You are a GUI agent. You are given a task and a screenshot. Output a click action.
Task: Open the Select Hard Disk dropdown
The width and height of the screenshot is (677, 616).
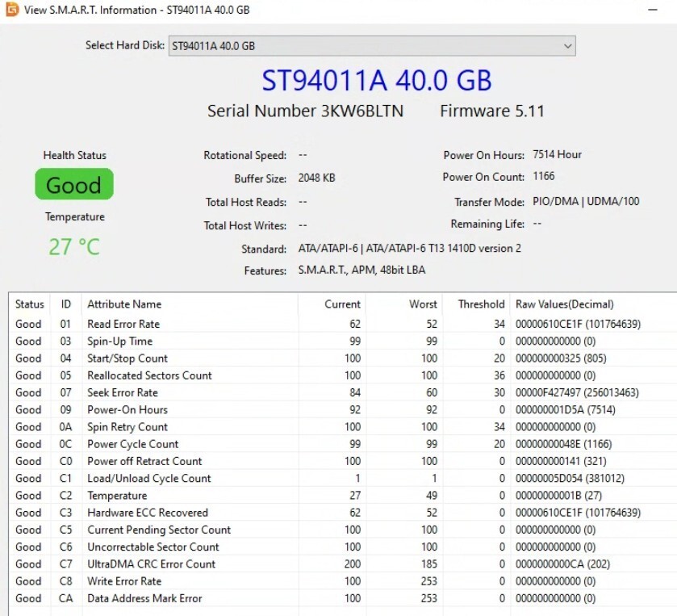pos(372,46)
